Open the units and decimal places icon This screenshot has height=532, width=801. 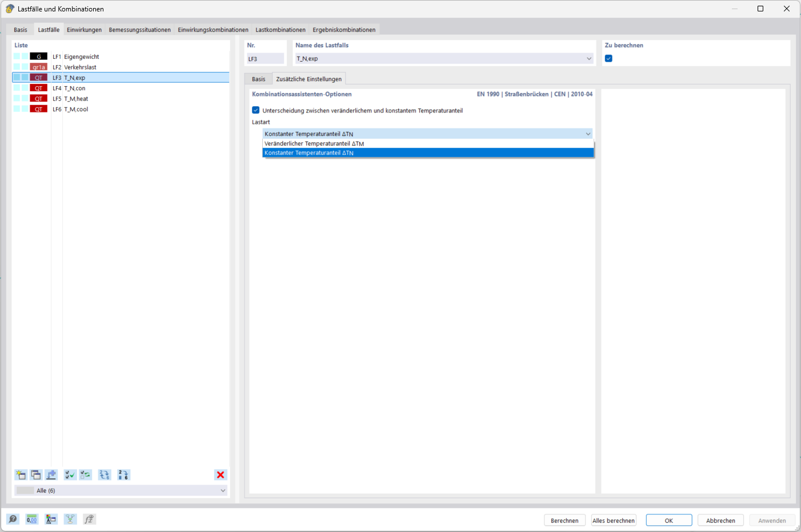[32, 519]
